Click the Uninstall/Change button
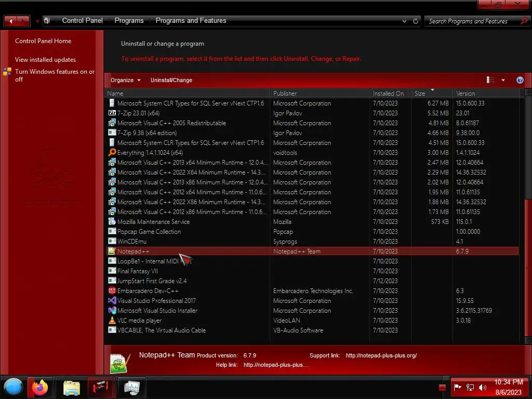The image size is (532, 399). tap(171, 80)
